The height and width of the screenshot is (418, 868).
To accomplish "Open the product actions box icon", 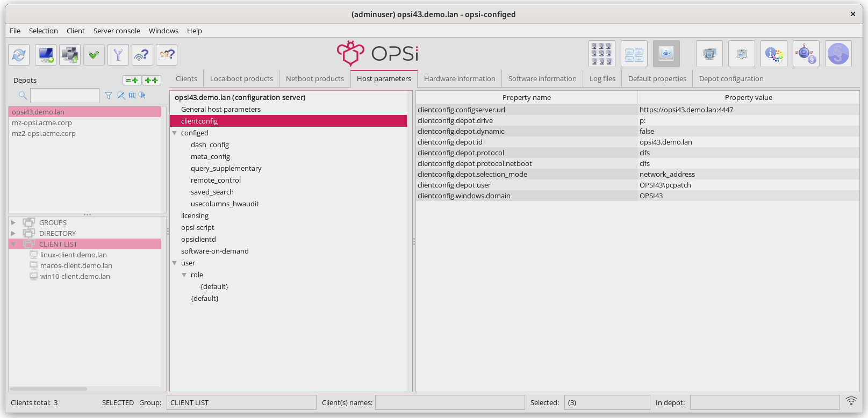I will coord(742,54).
